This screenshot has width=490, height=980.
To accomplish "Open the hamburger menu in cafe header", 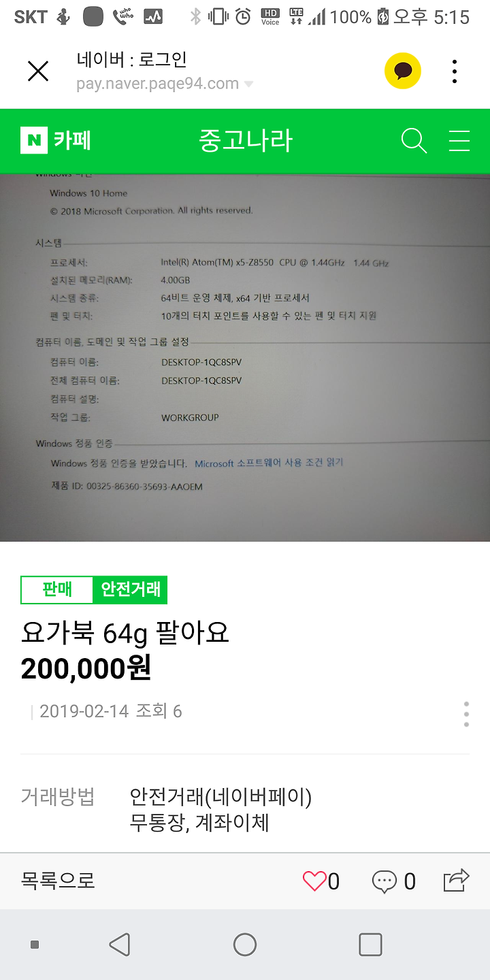I will click(x=459, y=141).
